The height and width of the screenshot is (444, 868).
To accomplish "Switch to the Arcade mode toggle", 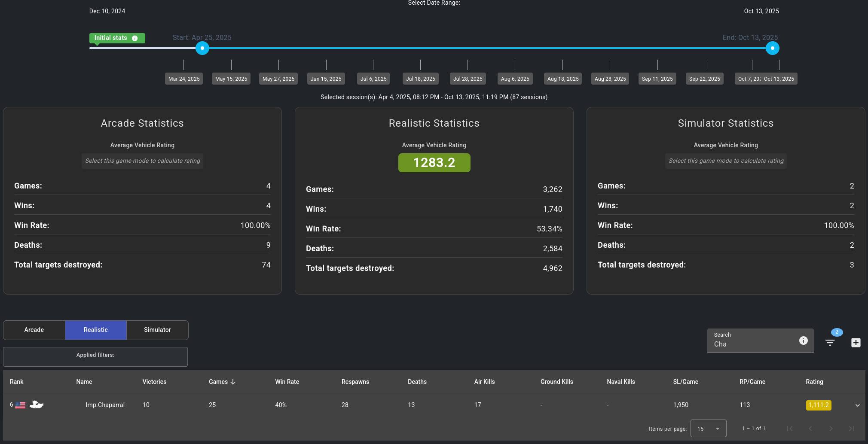I will pos(34,330).
